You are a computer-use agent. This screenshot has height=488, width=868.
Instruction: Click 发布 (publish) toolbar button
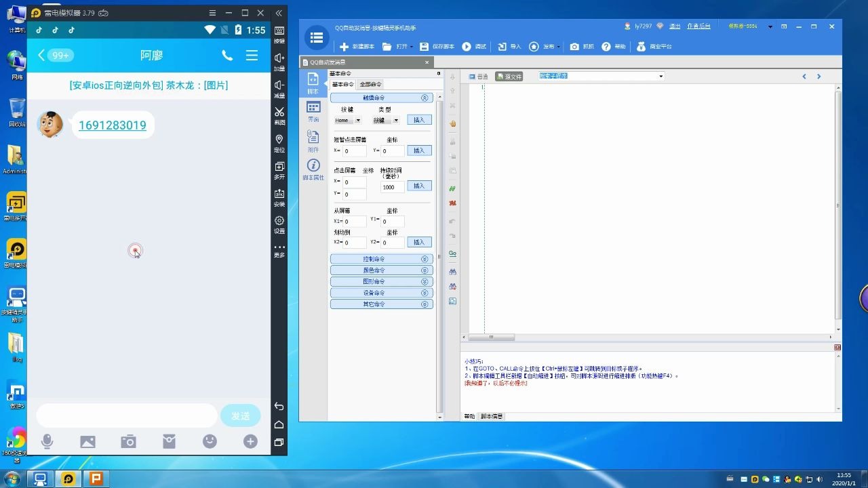pyautogui.click(x=545, y=47)
